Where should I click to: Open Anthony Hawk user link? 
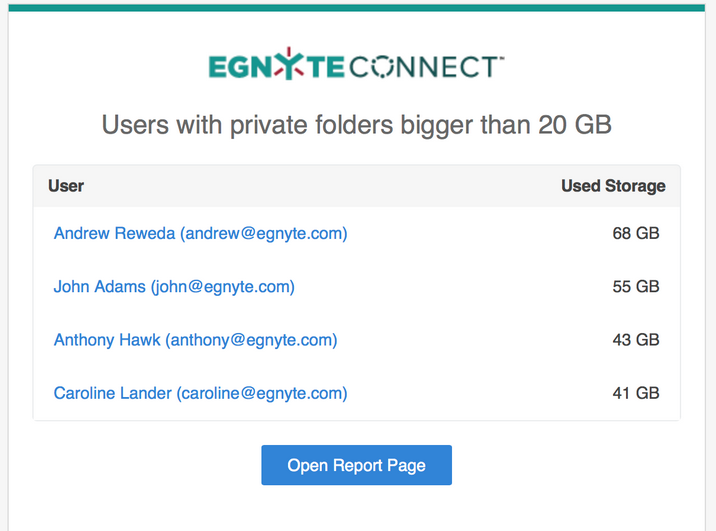coord(195,340)
